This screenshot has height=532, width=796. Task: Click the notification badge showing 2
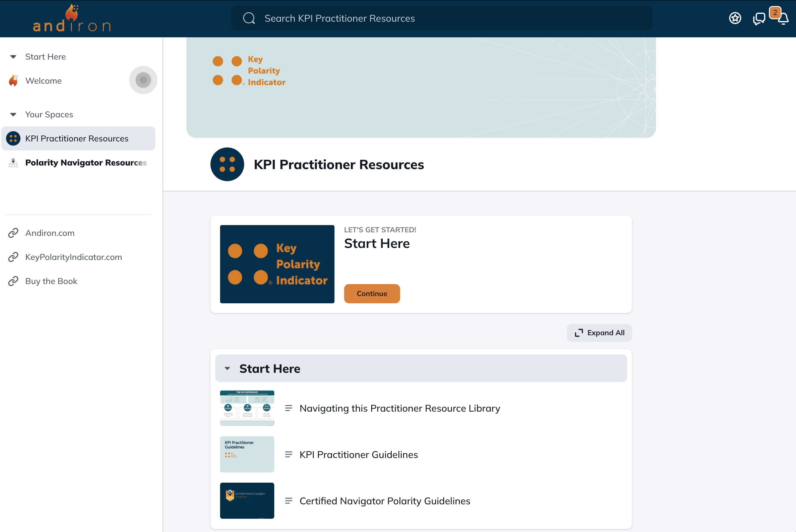pos(776,13)
